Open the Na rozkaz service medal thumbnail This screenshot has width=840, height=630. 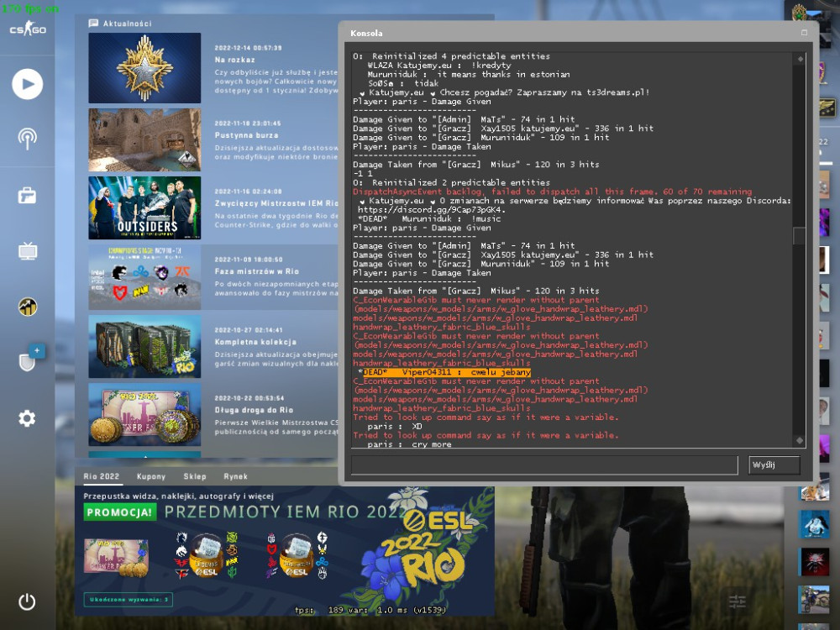click(144, 68)
